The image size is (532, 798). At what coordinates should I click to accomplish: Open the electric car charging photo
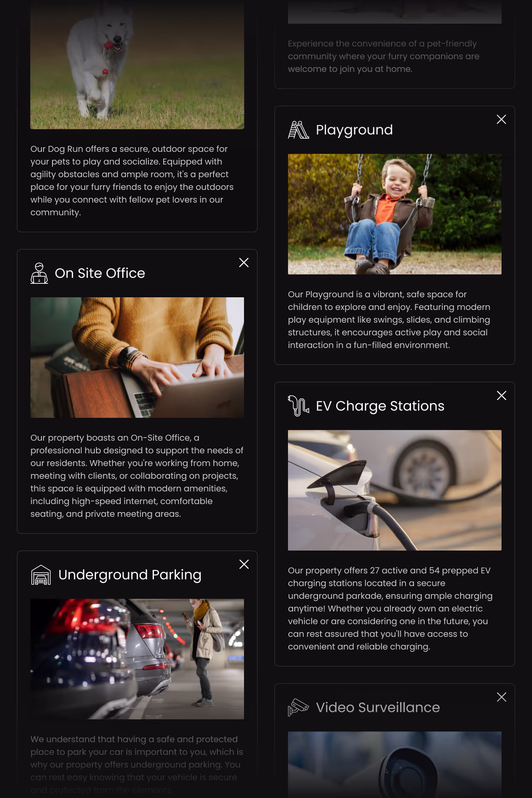(395, 490)
